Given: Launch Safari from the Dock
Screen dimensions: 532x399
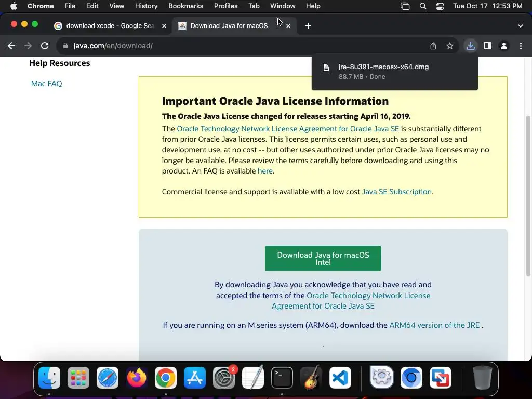Looking at the screenshot, I should tap(108, 378).
